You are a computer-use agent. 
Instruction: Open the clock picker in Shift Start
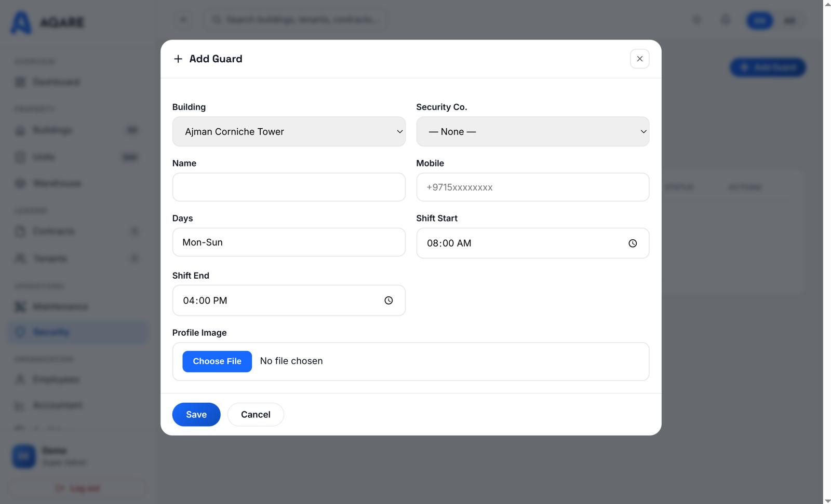pos(633,243)
